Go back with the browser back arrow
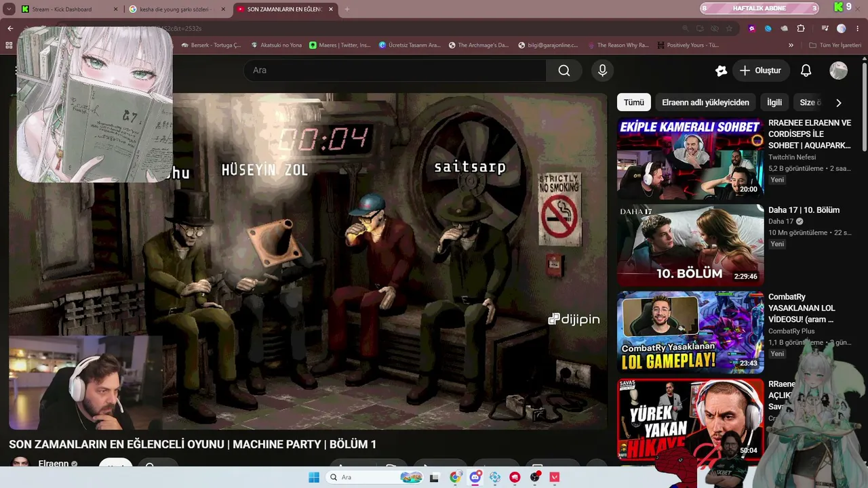The image size is (868, 488). (10, 28)
